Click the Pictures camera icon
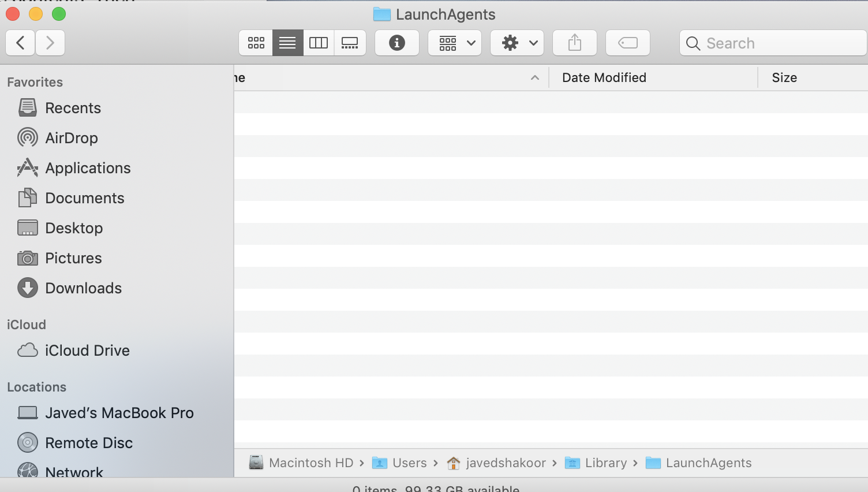 (28, 258)
